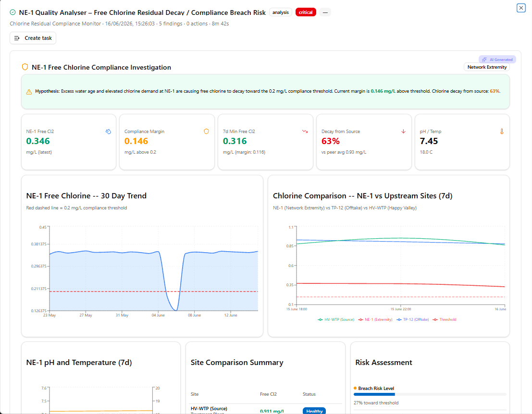Click the green status check icon beside title
Image resolution: width=532 pixels, height=414 pixels.
(12, 12)
